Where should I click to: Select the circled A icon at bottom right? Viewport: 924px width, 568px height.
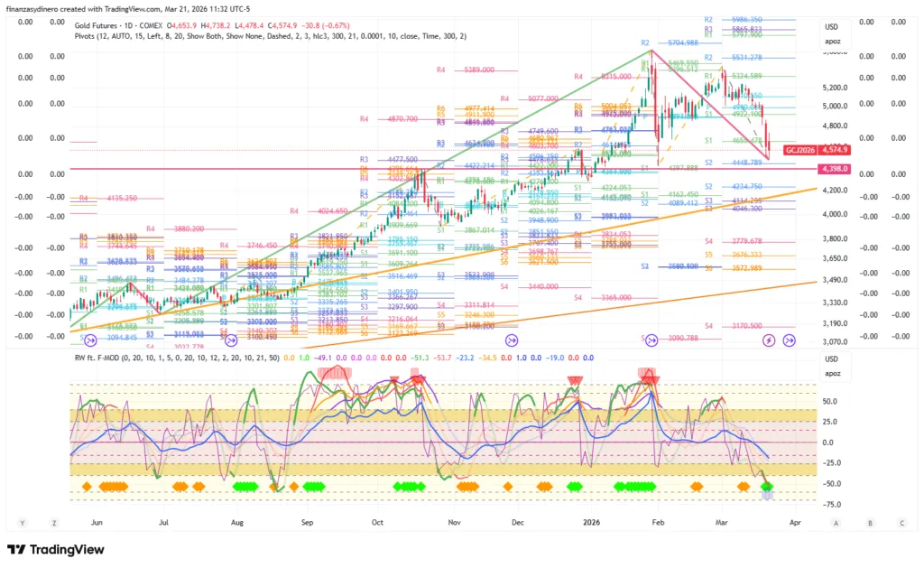coord(836,523)
